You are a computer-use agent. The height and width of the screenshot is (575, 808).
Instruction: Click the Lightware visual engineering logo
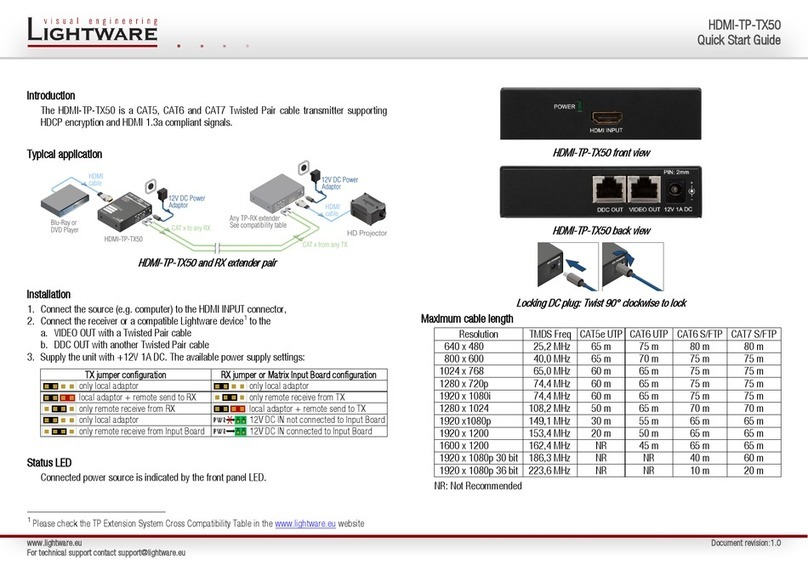click(x=93, y=32)
